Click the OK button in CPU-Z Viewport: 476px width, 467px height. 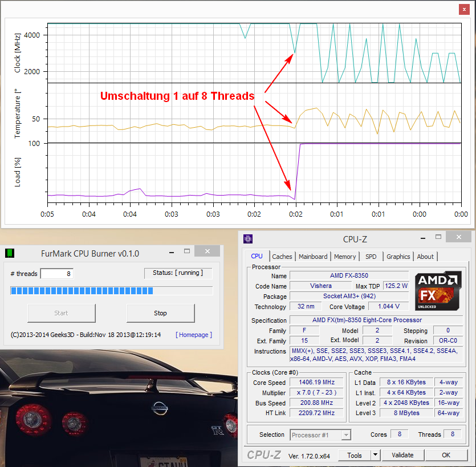[x=446, y=455]
